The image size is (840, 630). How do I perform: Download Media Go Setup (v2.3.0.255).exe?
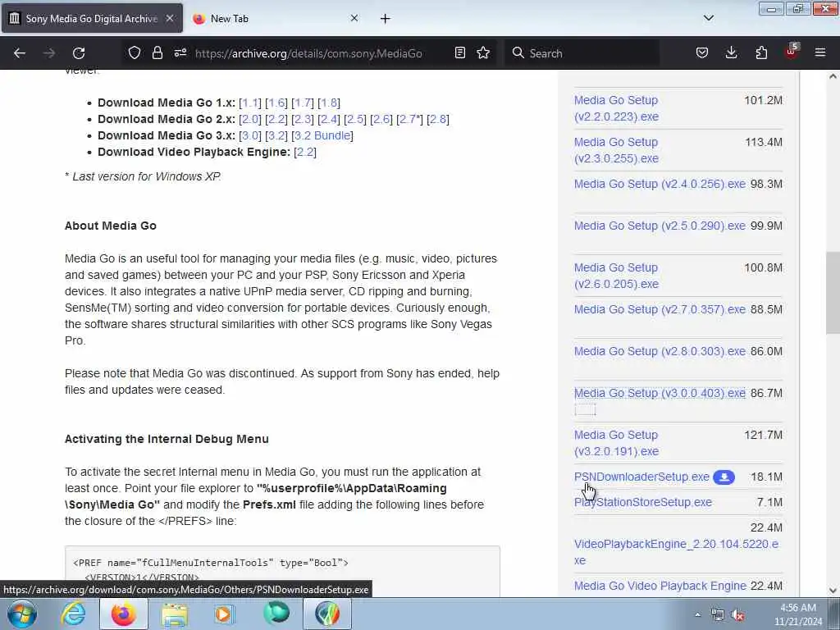(x=616, y=150)
